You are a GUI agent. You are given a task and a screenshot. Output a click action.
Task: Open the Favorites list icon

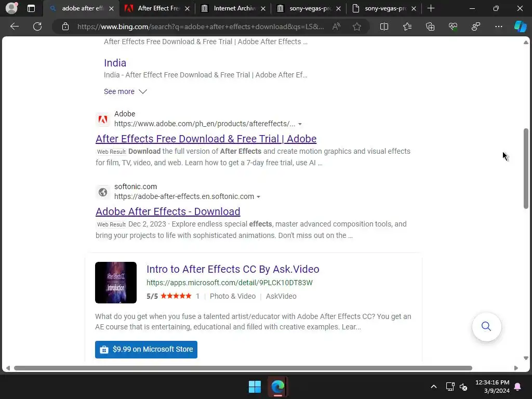click(x=407, y=26)
